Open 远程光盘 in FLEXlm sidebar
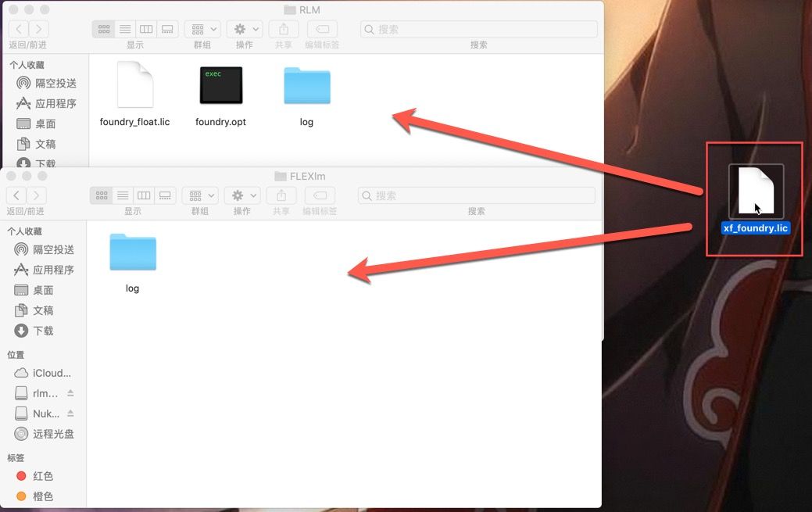The height and width of the screenshot is (512, 812). [x=45, y=433]
